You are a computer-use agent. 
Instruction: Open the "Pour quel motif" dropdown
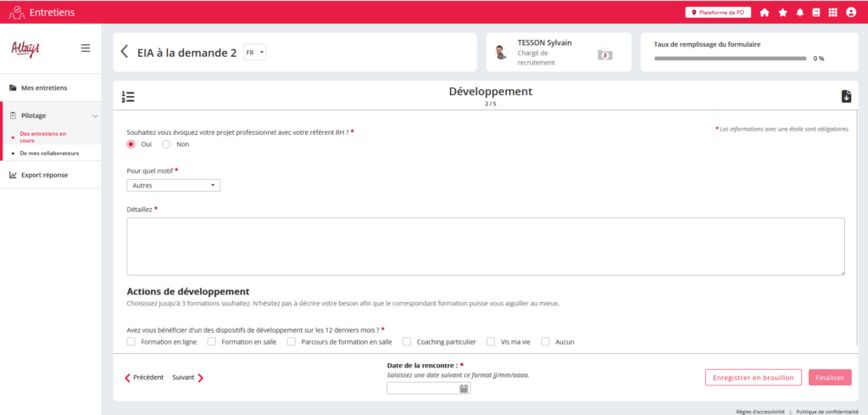[174, 185]
